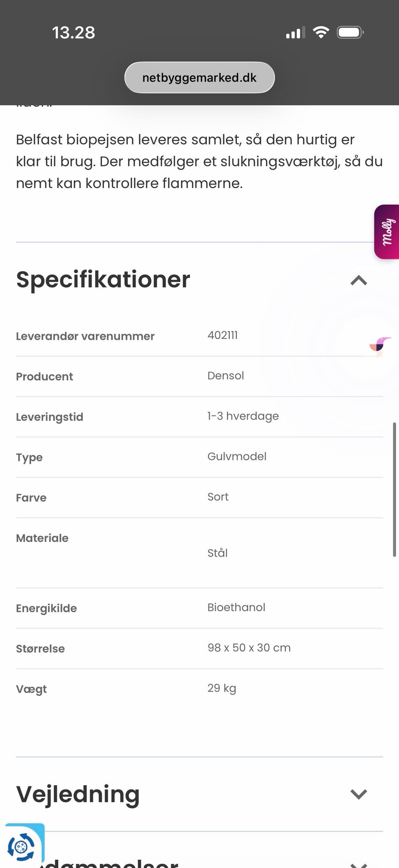Image resolution: width=399 pixels, height=868 pixels.
Task: Collapse the Specifikationer section chevron
Action: coord(359,280)
